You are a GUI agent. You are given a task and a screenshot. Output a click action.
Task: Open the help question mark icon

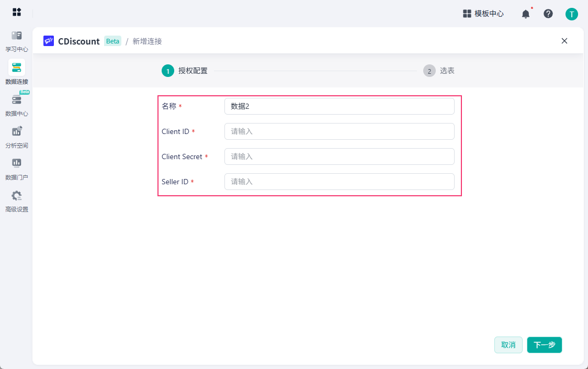548,14
